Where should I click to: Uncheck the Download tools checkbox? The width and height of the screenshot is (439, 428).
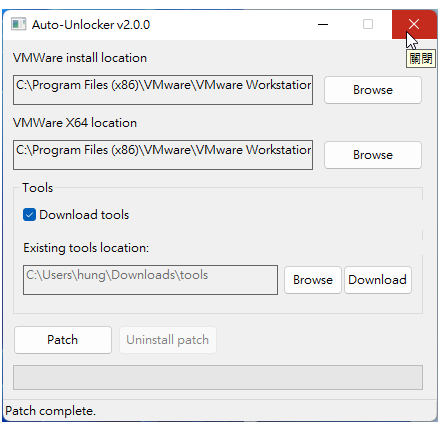click(x=29, y=215)
